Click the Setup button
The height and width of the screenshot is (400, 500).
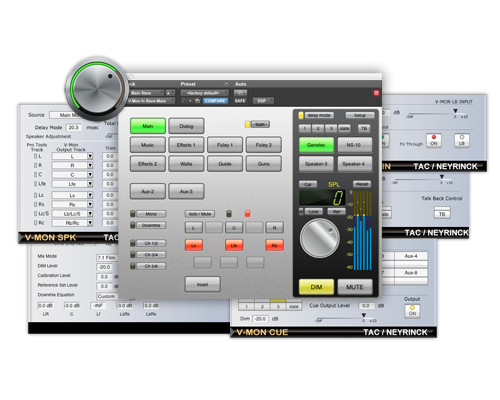360,115
